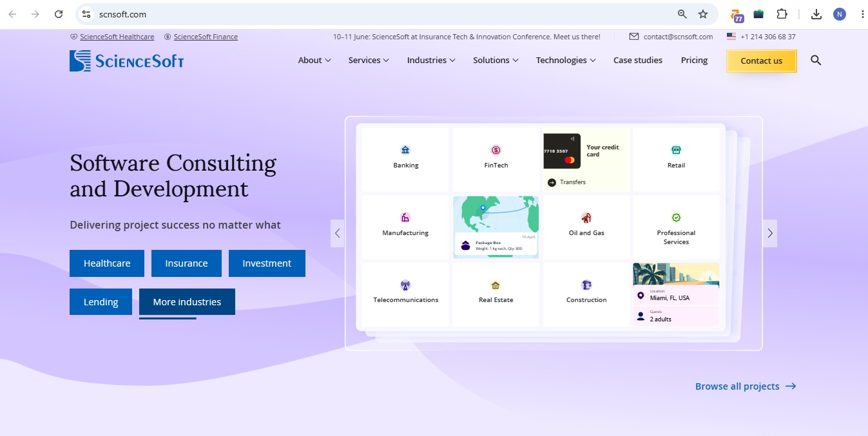Screen dimensions: 868x436
Task: Select the Lending industry button
Action: click(x=101, y=302)
